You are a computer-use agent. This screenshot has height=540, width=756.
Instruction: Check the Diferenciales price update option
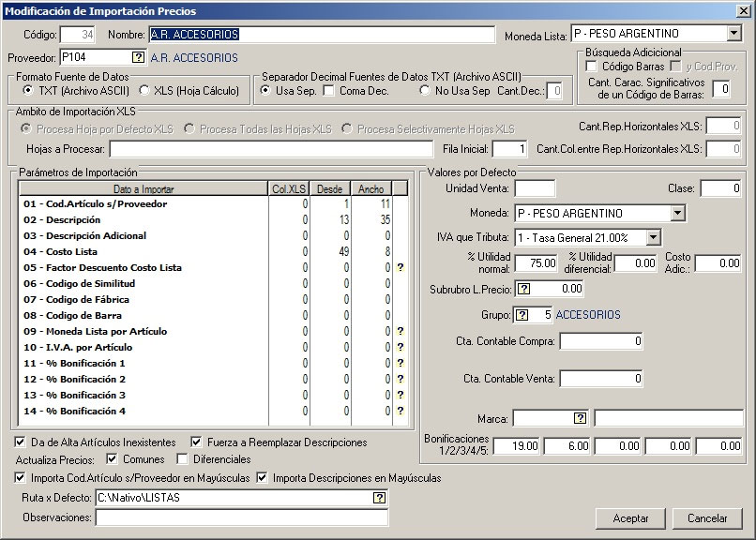(x=183, y=459)
